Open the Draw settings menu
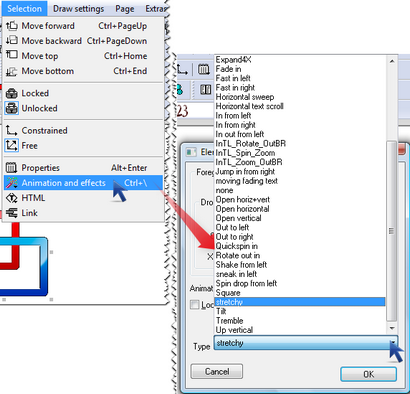 [x=79, y=9]
